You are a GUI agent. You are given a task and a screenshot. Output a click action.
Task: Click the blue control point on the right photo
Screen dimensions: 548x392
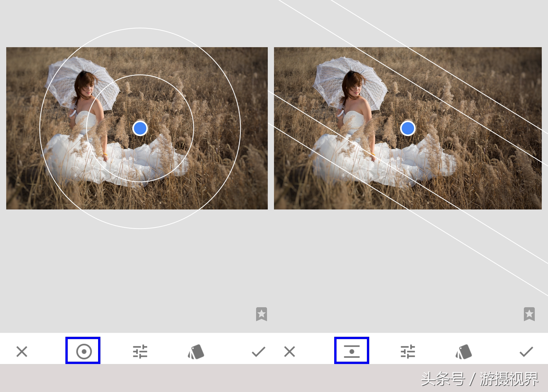408,128
